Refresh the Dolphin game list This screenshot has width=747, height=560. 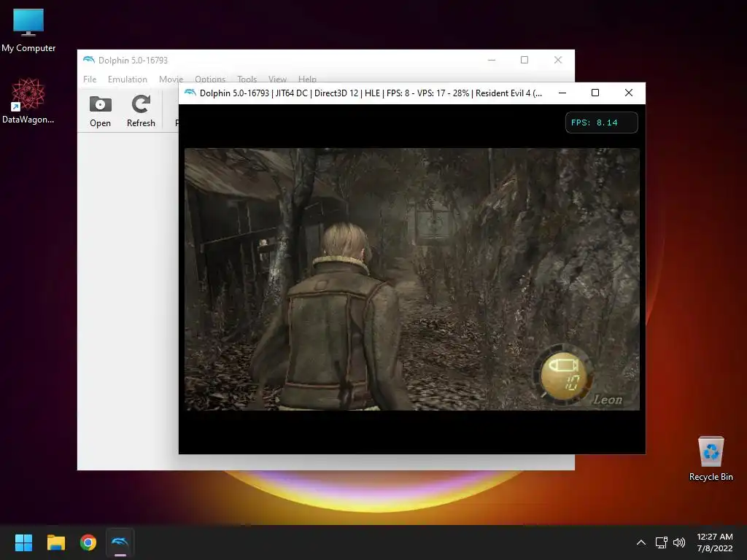point(141,112)
